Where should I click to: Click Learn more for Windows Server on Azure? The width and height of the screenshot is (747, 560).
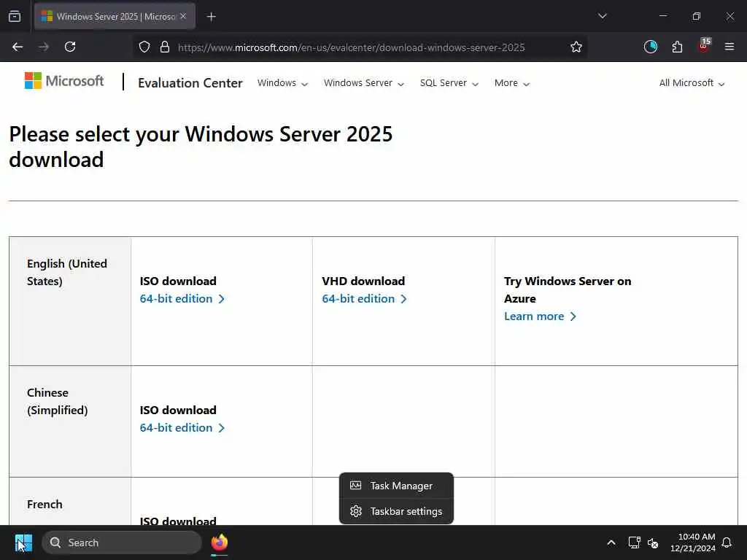click(541, 316)
